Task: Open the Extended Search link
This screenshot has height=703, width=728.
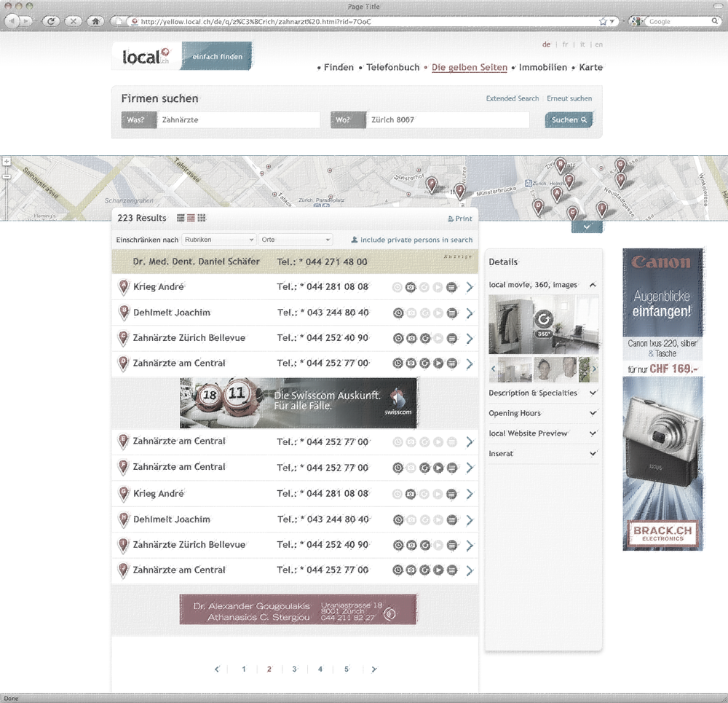Action: [513, 98]
